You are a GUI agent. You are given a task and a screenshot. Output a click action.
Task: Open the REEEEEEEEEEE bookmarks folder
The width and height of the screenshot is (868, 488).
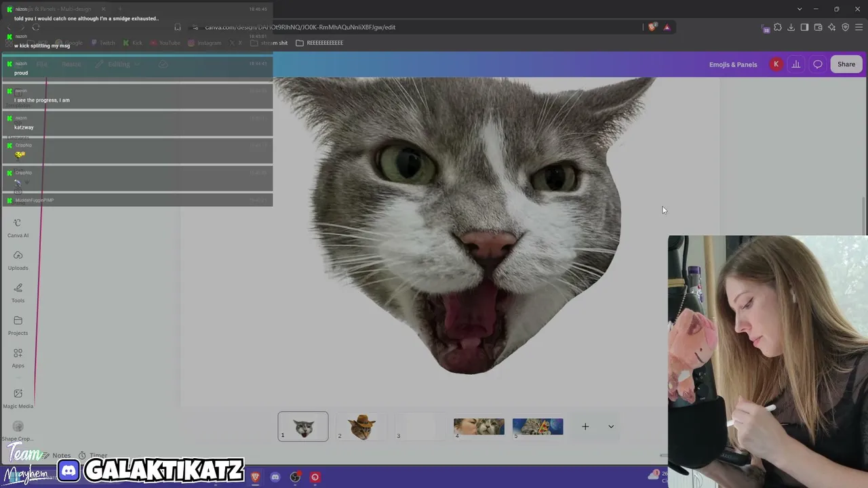coord(319,43)
